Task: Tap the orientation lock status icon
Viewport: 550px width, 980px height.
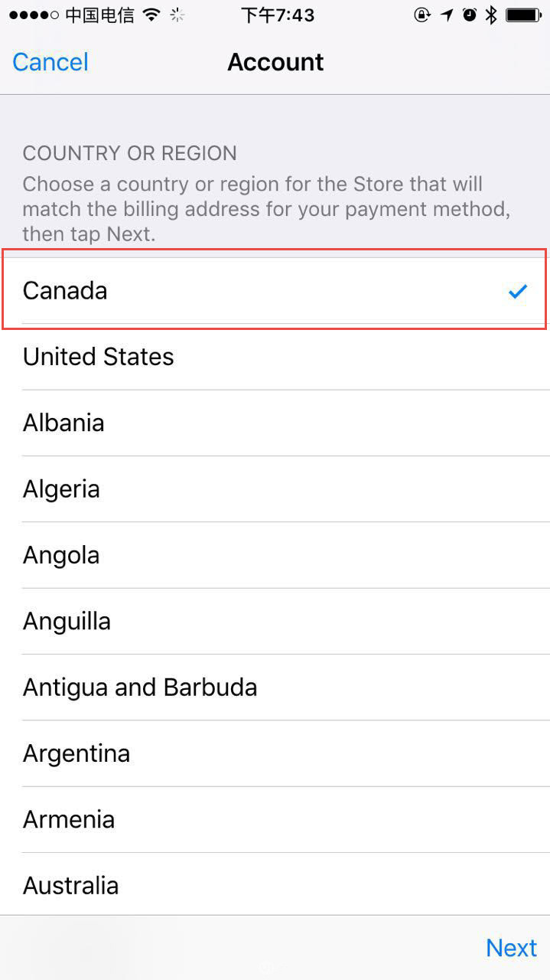Action: pos(421,15)
